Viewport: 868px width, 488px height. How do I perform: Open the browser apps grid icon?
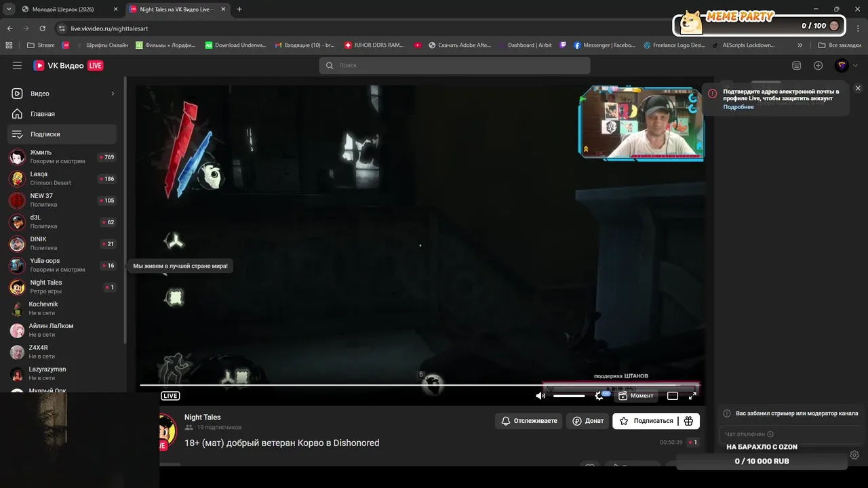pos(9,45)
